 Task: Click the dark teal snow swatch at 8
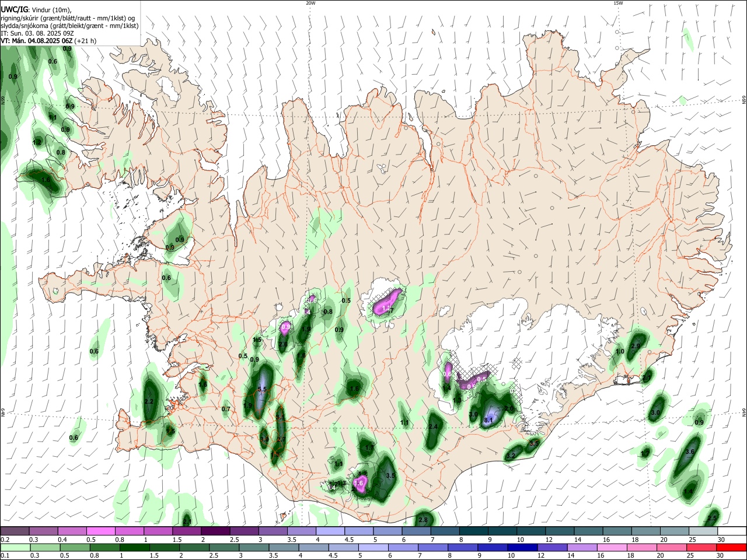(x=473, y=531)
